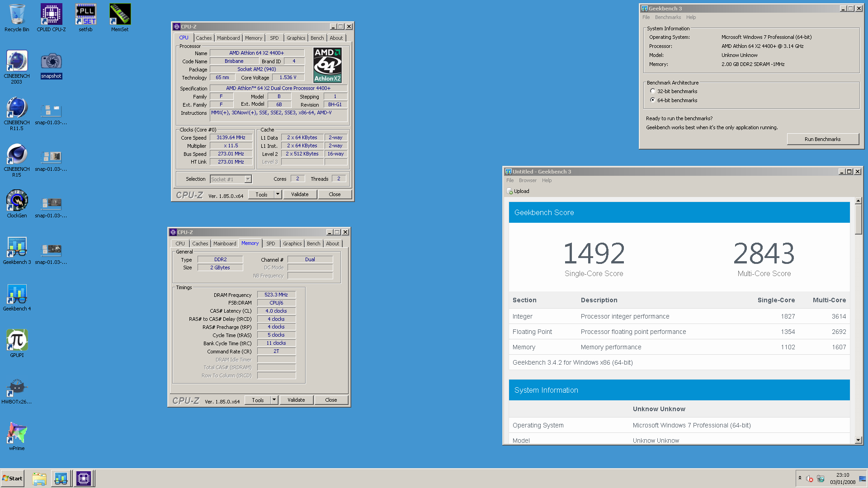The image size is (868, 488).
Task: Open the ClockGen desktop icon
Action: pos(17,204)
